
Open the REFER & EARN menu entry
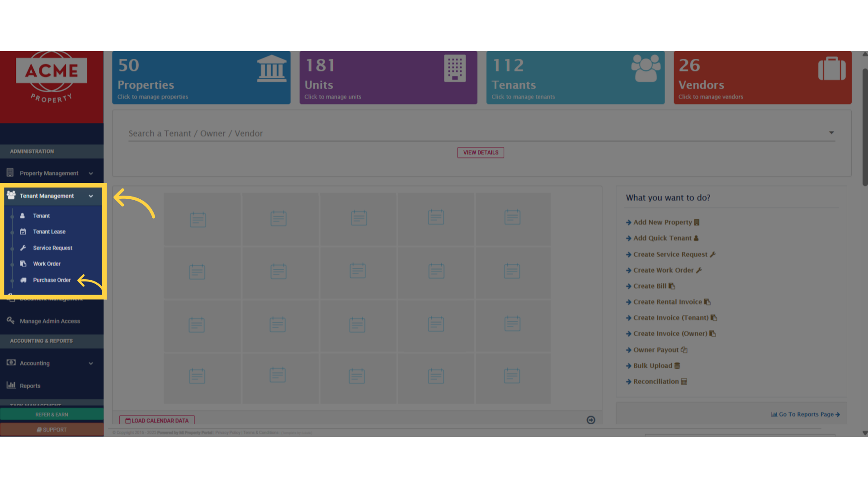[52, 414]
